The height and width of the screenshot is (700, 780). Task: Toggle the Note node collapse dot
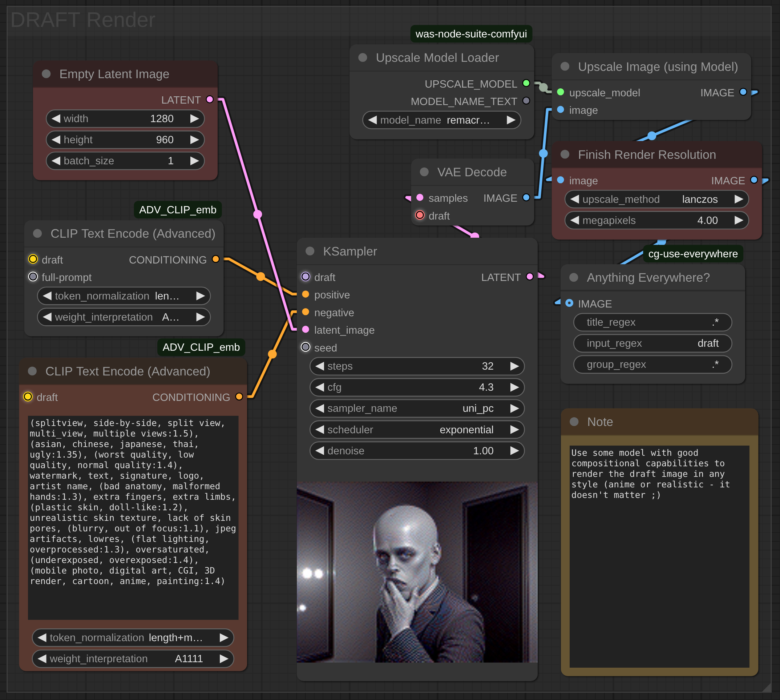click(574, 422)
